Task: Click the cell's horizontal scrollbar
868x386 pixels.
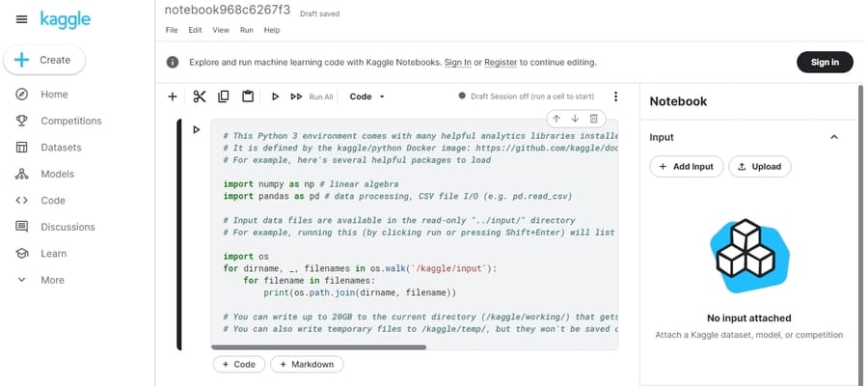Action: pyautogui.click(x=319, y=347)
